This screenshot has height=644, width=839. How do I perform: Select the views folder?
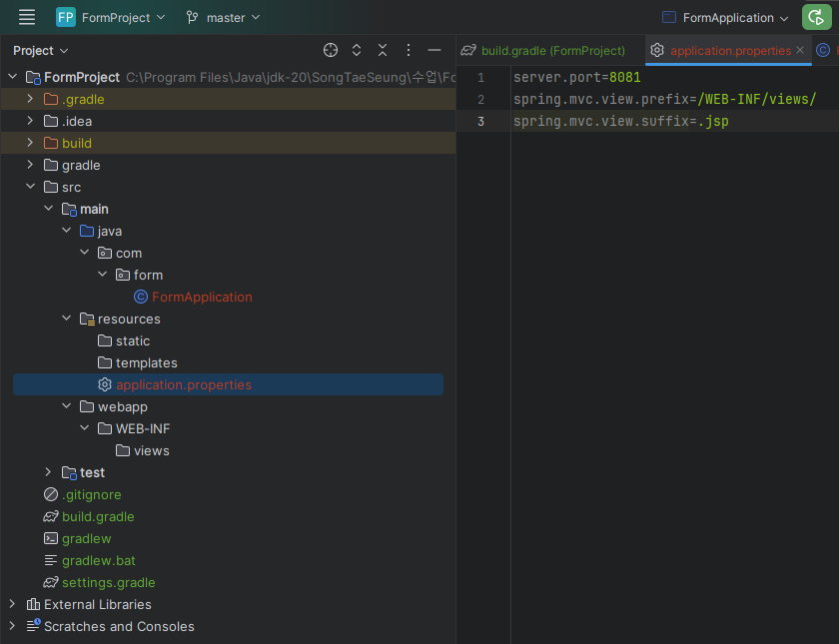pyautogui.click(x=152, y=451)
